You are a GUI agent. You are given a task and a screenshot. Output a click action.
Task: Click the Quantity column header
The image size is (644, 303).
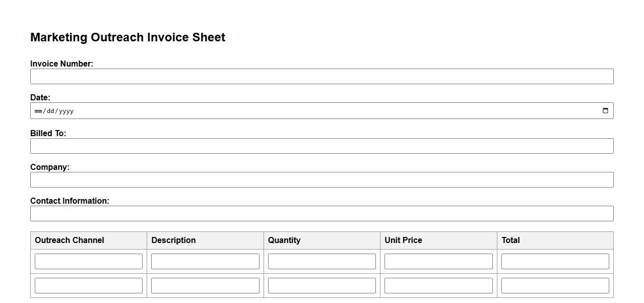click(284, 240)
